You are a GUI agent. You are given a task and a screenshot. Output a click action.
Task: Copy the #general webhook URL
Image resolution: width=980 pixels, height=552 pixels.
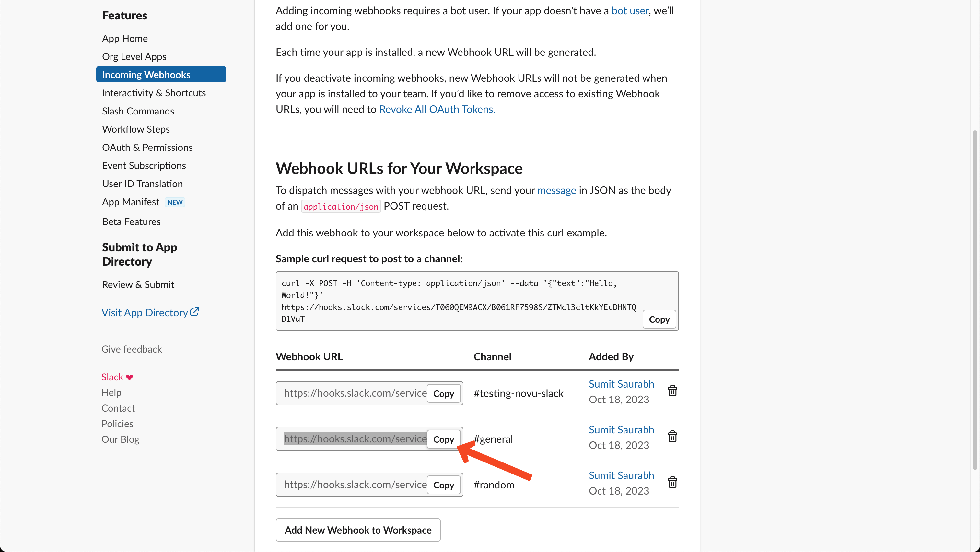(x=444, y=439)
